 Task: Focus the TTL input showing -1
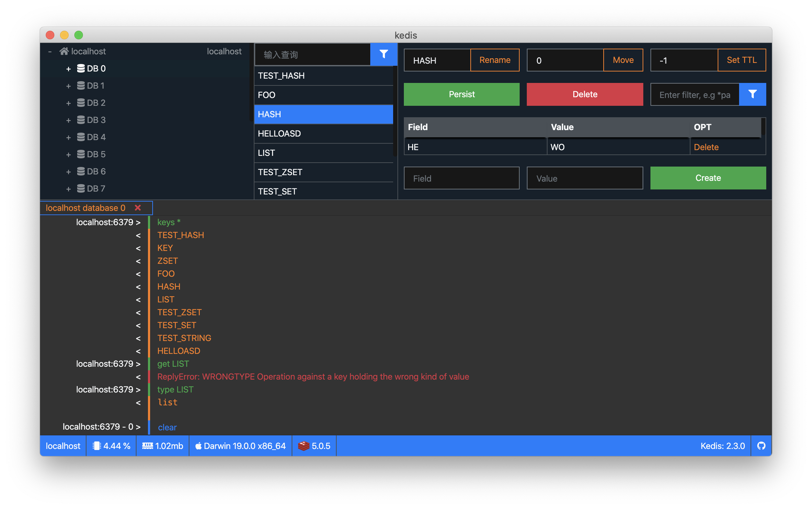click(x=684, y=60)
